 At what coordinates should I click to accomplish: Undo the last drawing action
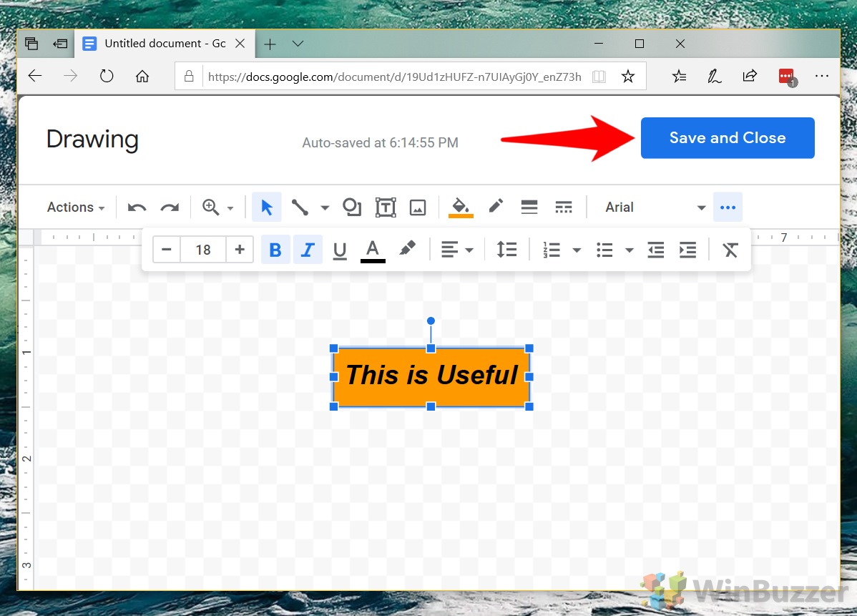click(137, 207)
